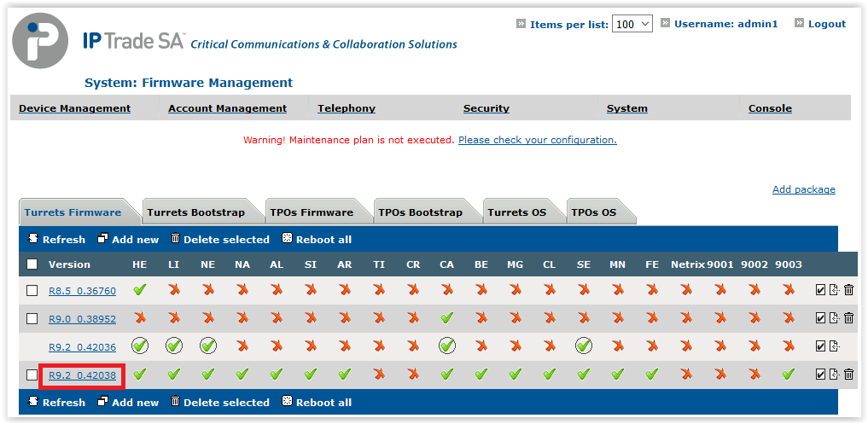
Task: Click the green CA check in the R9.0_0.38952 row
Action: 446,317
